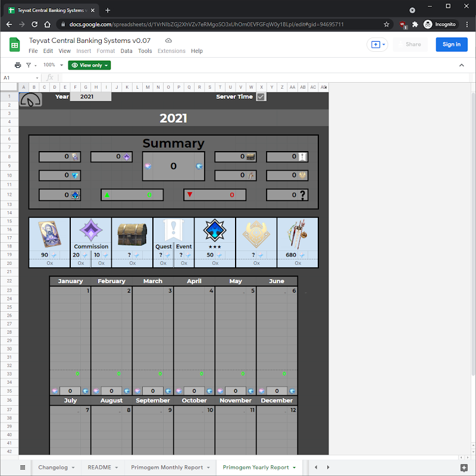Click the weapons bundle image tile
This screenshot has width=476, height=476.
coord(297,234)
